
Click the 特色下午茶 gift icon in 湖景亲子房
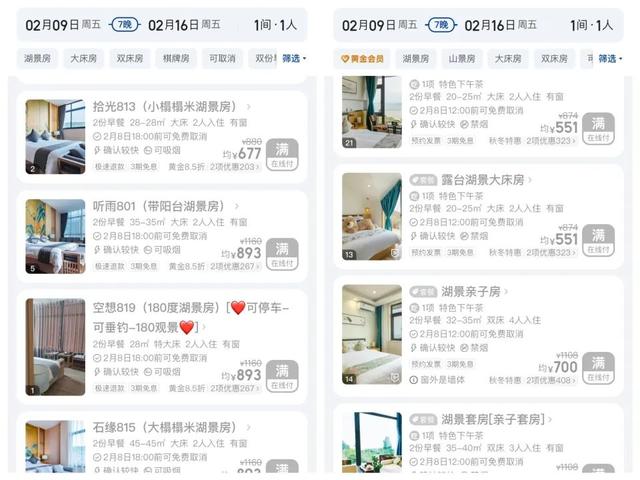click(414, 308)
